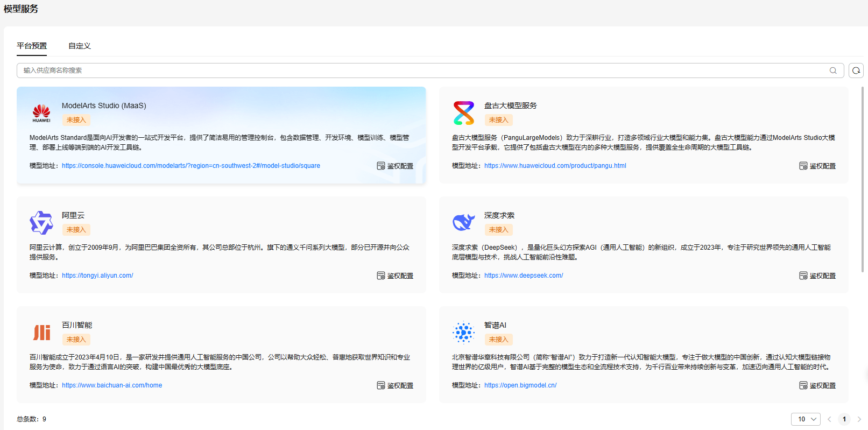Select the 平台预置 tab
This screenshot has width=868, height=430.
(x=32, y=46)
